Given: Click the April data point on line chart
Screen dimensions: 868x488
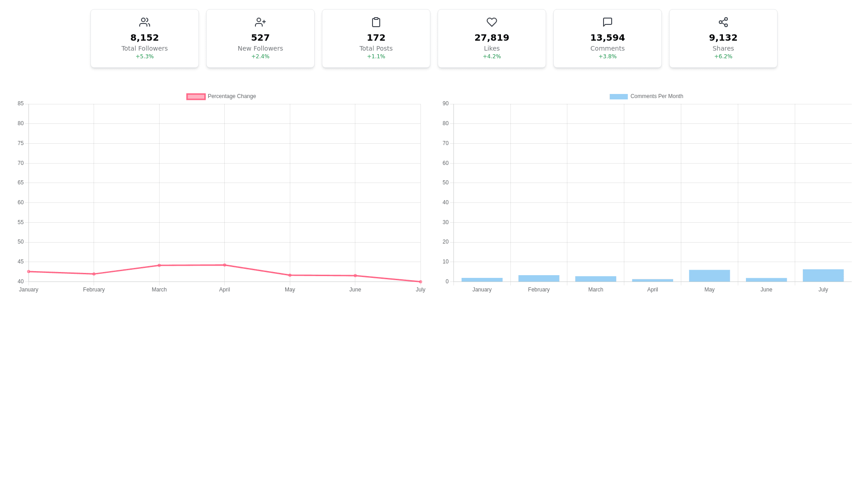Looking at the screenshot, I should click(x=224, y=265).
